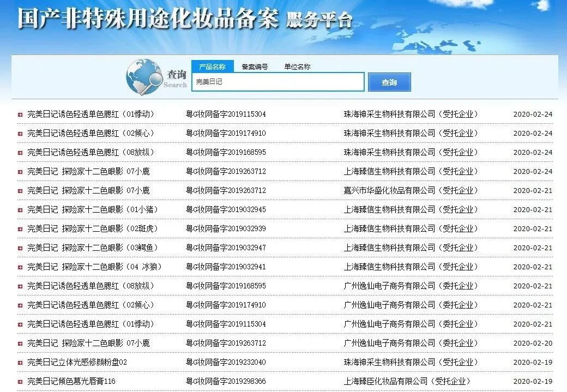Click record number 粤G妆网备字2019298366
Image resolution: width=567 pixels, height=392 pixels.
point(226,381)
